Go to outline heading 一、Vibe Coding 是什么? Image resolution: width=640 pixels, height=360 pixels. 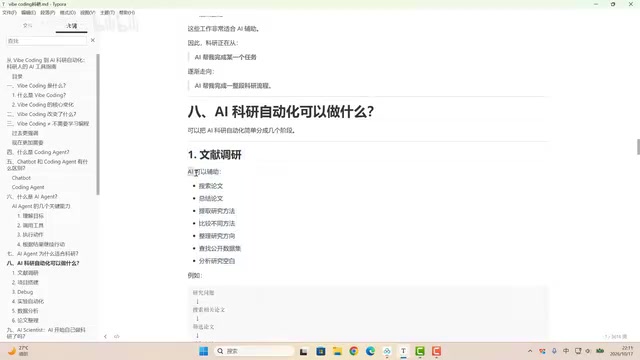coord(36,86)
